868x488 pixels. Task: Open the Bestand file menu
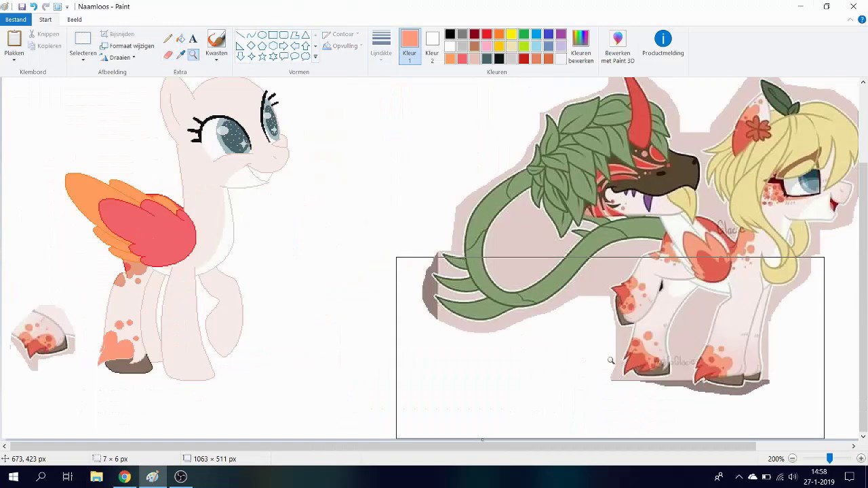[x=16, y=20]
